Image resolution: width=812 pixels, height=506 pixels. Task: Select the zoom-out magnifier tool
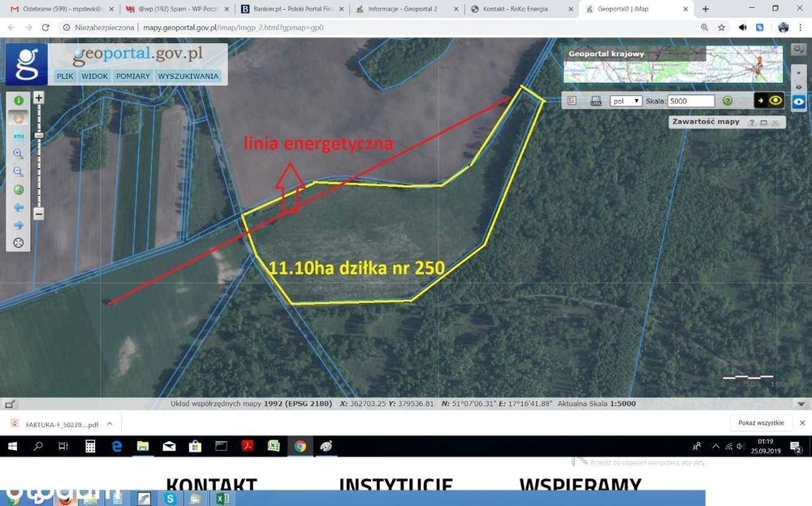click(x=19, y=171)
